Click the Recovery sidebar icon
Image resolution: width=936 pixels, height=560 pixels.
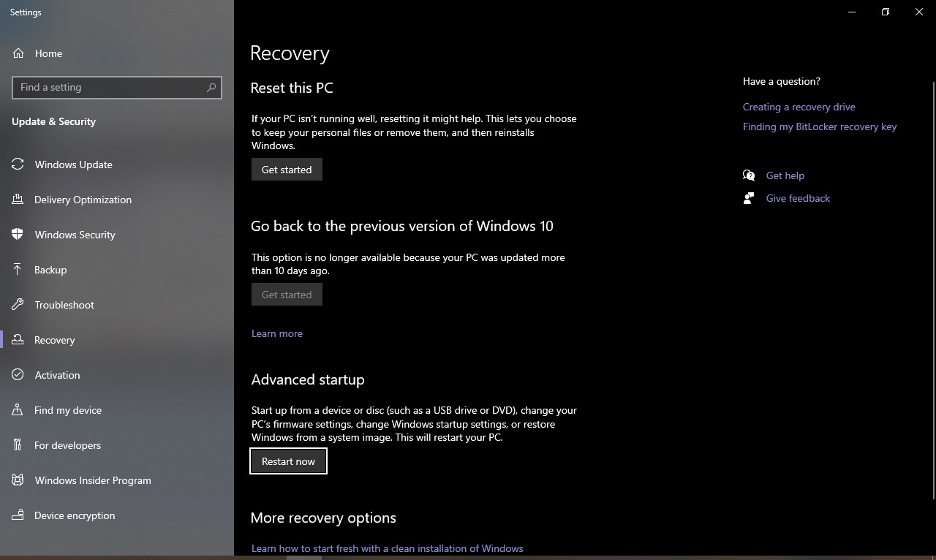18,340
